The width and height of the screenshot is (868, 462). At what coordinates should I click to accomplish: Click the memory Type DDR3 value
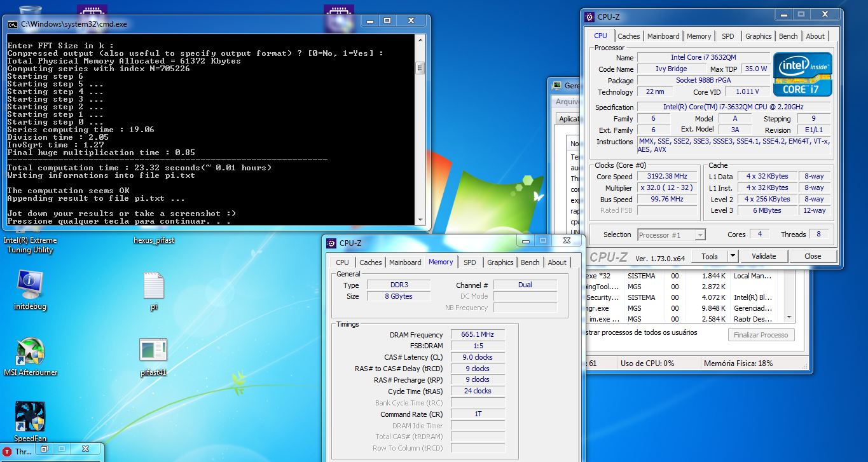tap(398, 285)
